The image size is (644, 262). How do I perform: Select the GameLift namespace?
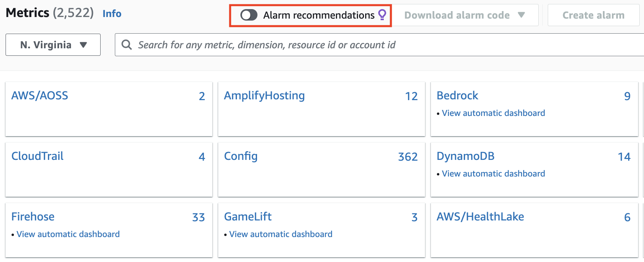click(x=248, y=216)
